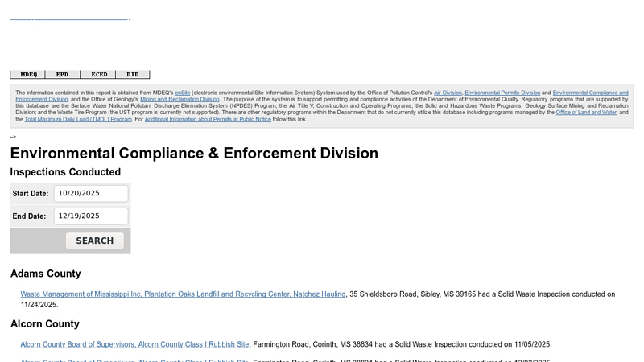644x362 pixels.
Task: Open Waste Management of Mississippi Plantation Oaks link
Action: [184, 294]
